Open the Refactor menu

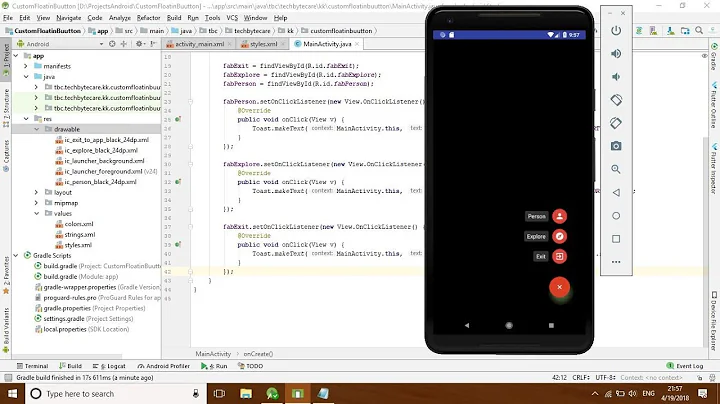coord(148,18)
